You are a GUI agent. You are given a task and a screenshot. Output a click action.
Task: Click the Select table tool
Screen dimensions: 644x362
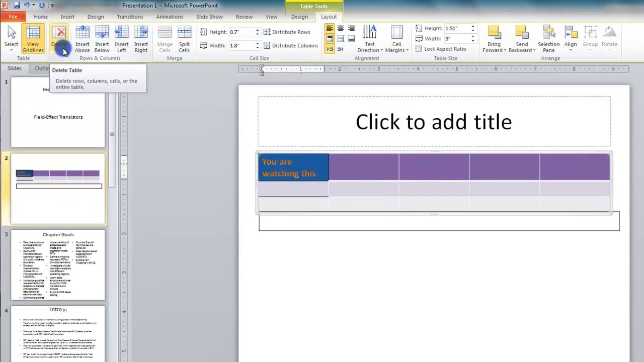point(11,39)
